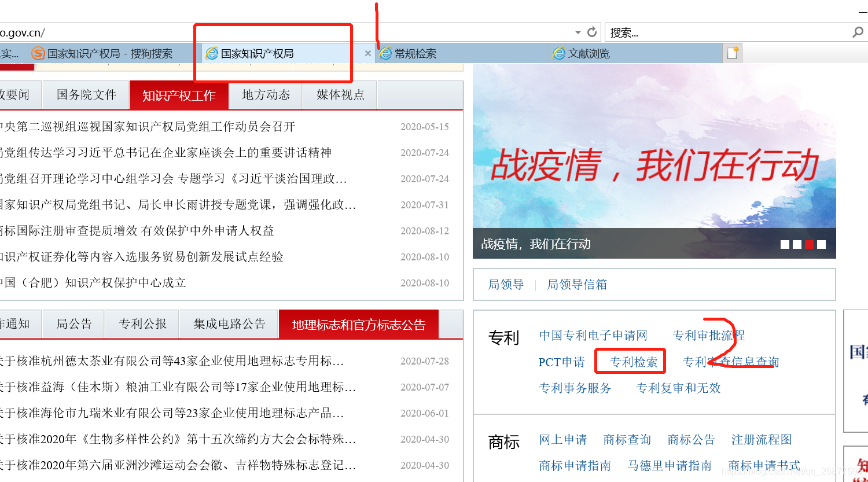Click the IE icon on the 文献浏览 tab

click(559, 54)
